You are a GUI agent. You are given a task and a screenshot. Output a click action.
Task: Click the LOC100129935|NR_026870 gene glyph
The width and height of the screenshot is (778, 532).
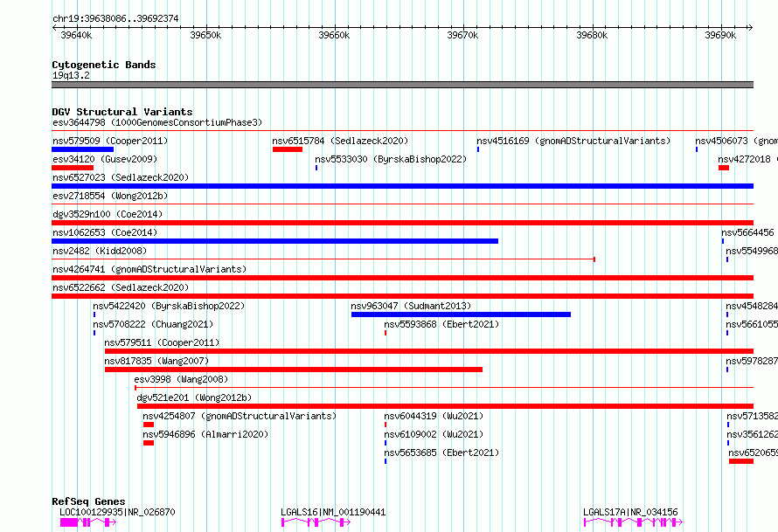[88, 522]
